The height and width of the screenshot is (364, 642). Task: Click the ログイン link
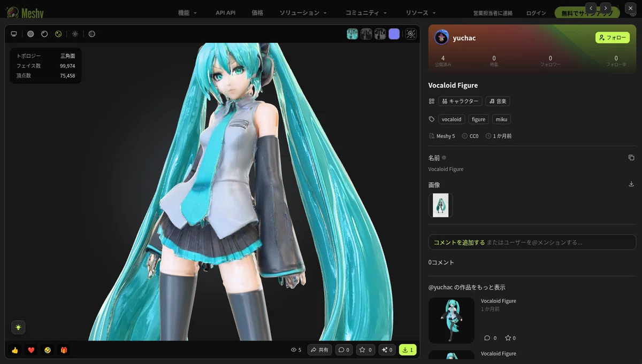pos(536,13)
